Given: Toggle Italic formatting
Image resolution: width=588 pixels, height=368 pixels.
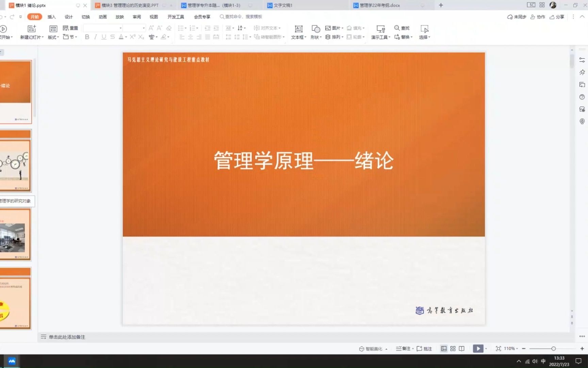Looking at the screenshot, I should click(96, 37).
